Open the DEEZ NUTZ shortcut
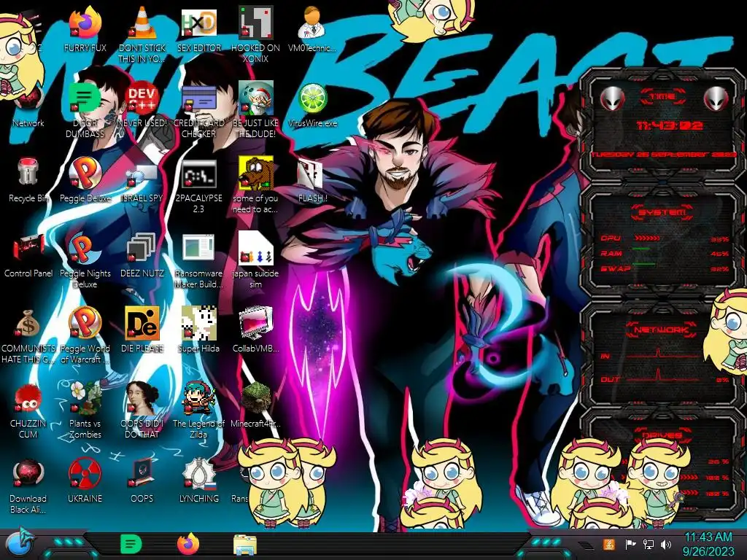Image resolution: width=747 pixels, height=560 pixels. click(142, 248)
